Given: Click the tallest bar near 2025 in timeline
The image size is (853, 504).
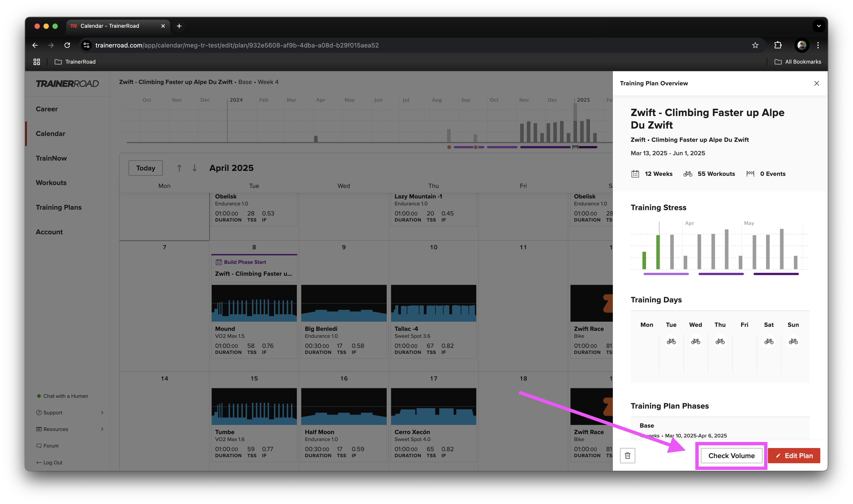Looking at the screenshot, I should click(x=575, y=122).
